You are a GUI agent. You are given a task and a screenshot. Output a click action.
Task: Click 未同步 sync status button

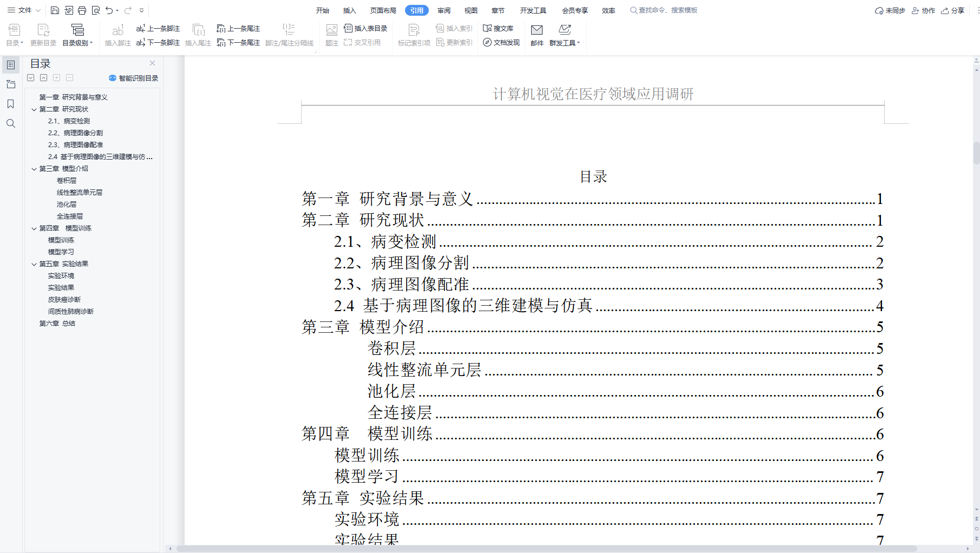(890, 10)
